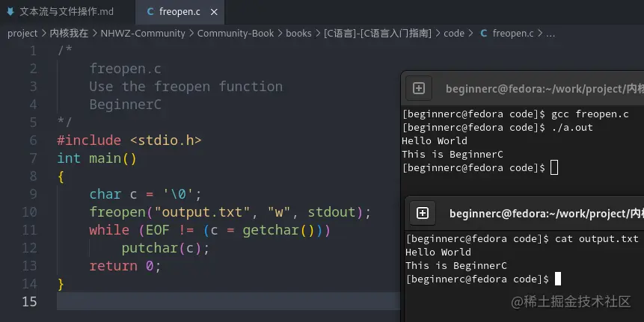
Task: Click the markdown file icon on first tab
Action: [10, 12]
